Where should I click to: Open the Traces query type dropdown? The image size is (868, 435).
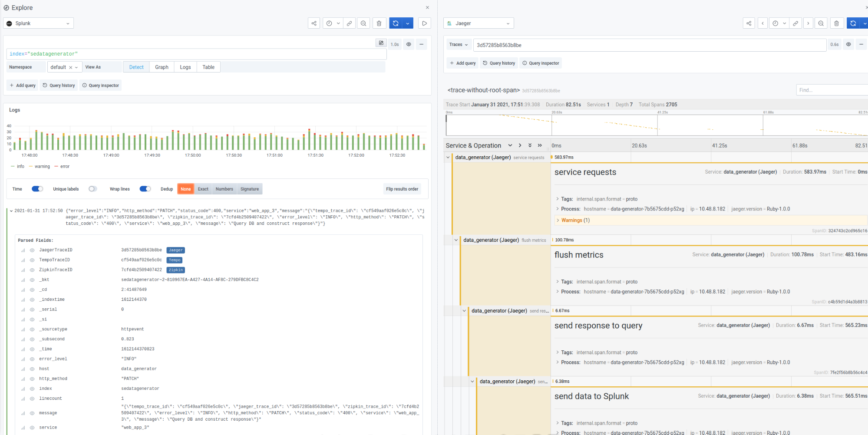coord(459,45)
